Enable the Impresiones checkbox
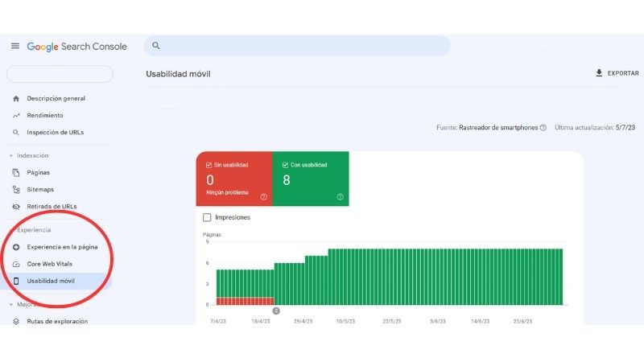 (x=207, y=217)
